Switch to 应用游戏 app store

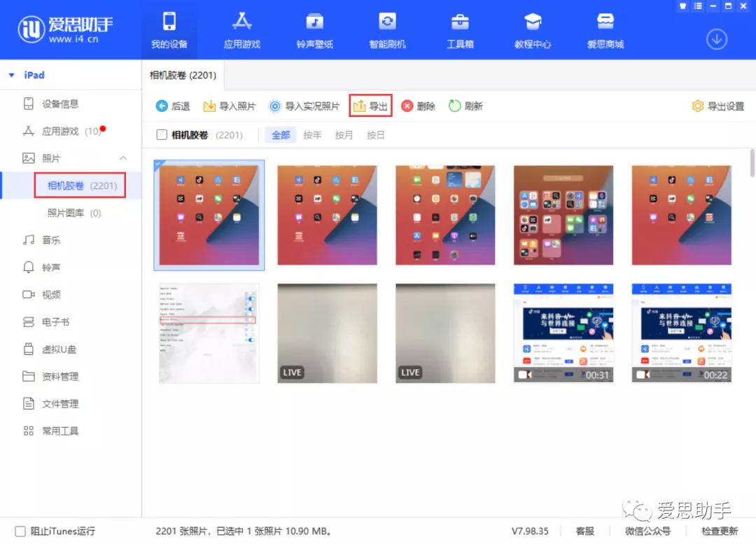[x=241, y=30]
